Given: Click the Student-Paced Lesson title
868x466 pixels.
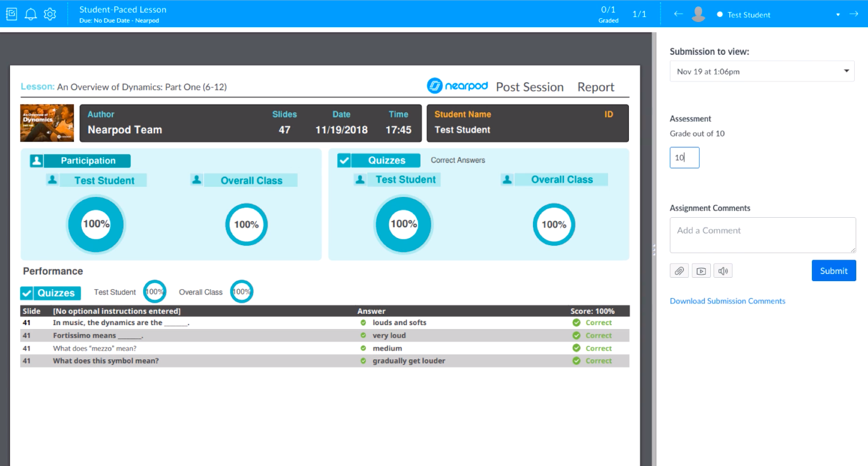Looking at the screenshot, I should pos(123,9).
